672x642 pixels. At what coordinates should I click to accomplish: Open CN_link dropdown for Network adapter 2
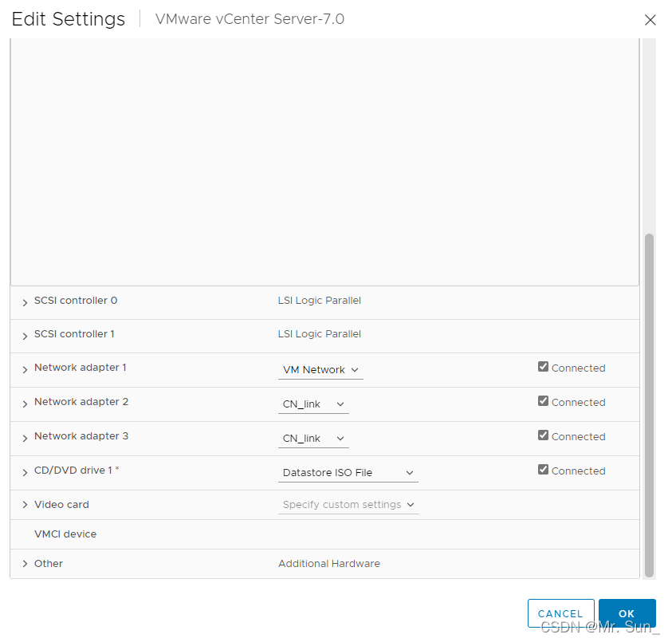[313, 404]
